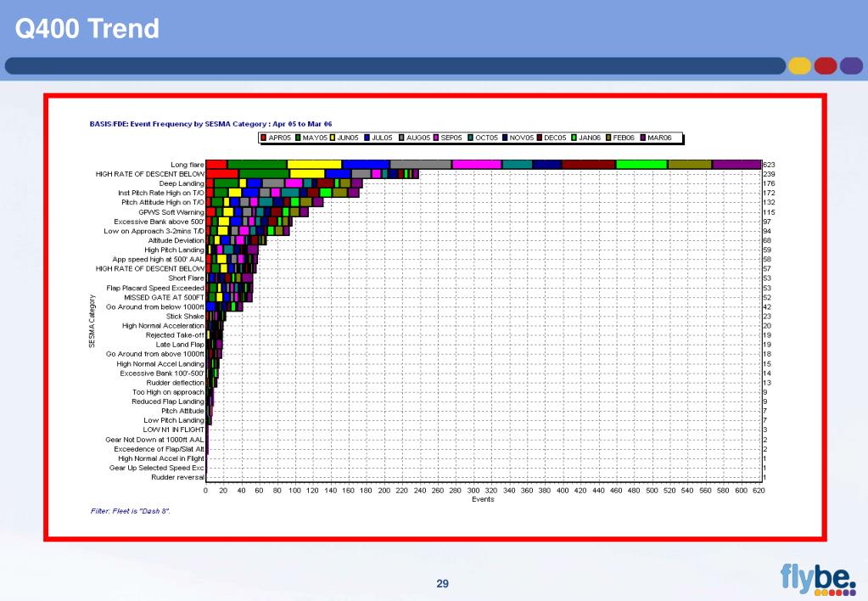Select the blue JUL05 legend swatch
This screenshot has width=868, height=601.
[367, 138]
